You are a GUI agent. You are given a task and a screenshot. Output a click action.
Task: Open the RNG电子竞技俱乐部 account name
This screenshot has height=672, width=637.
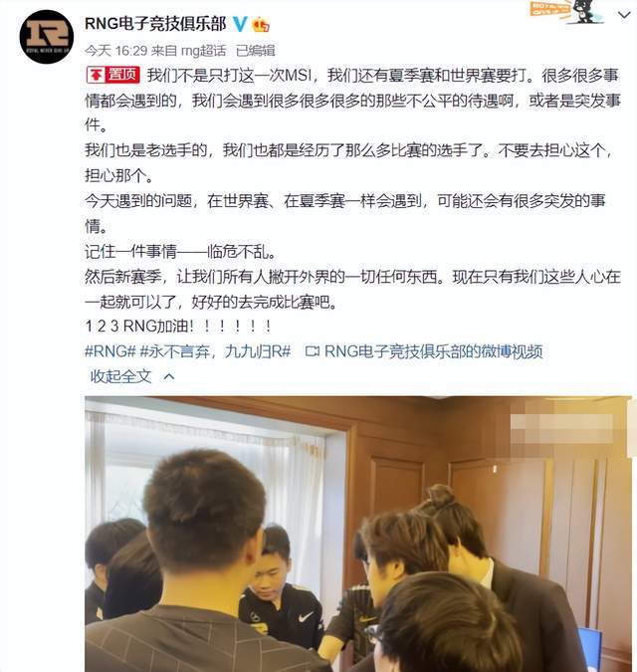[155, 24]
